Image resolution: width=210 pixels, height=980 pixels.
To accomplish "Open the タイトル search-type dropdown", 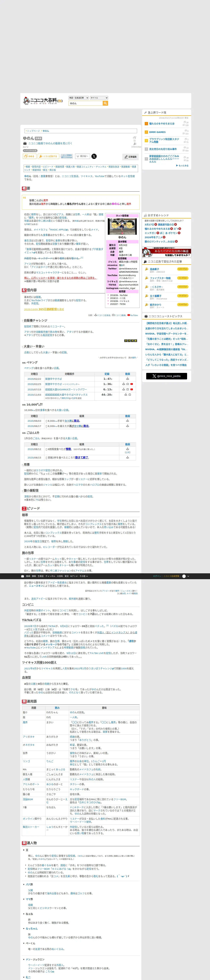I will point(99,98).
